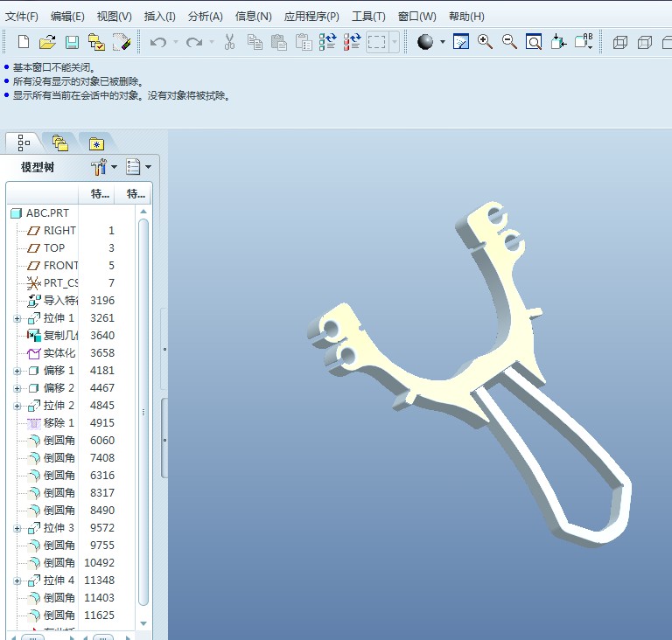Click the dashed selection box icon

(377, 42)
